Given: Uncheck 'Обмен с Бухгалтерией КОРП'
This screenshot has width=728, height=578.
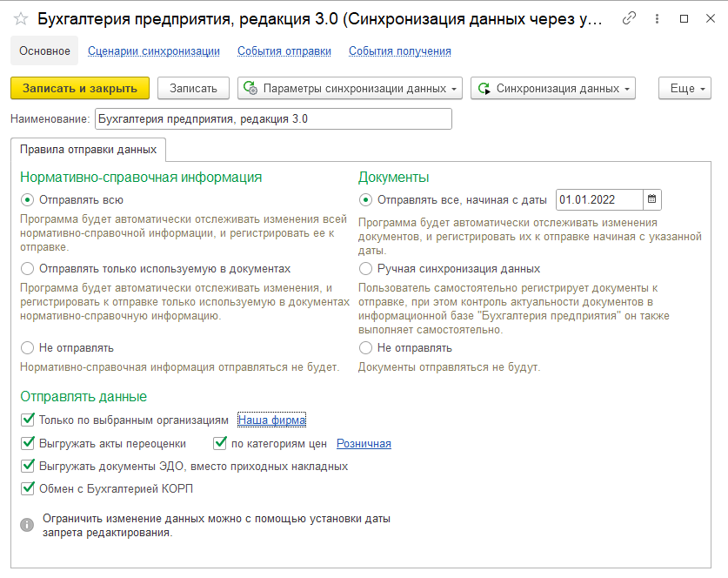Looking at the screenshot, I should pos(28,488).
